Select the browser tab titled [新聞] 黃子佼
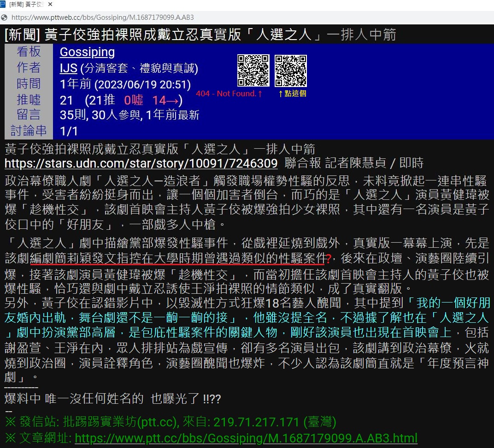This screenshot has width=494, height=448. (26, 5)
